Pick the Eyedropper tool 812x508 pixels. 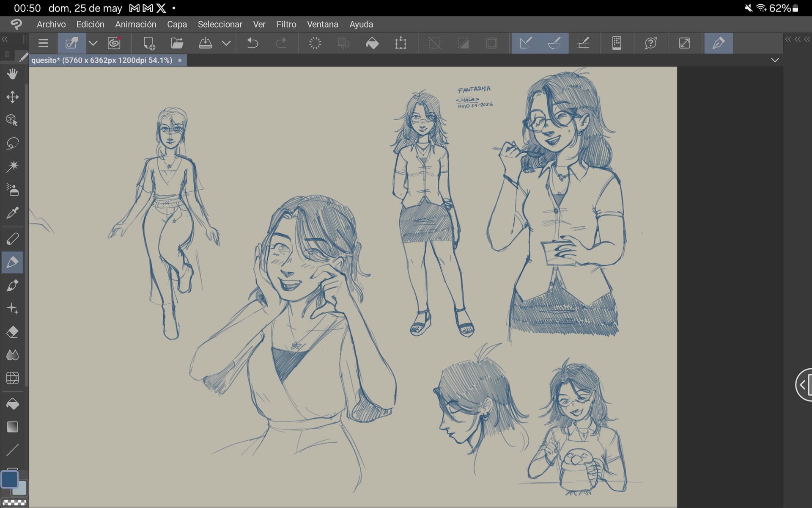click(12, 213)
